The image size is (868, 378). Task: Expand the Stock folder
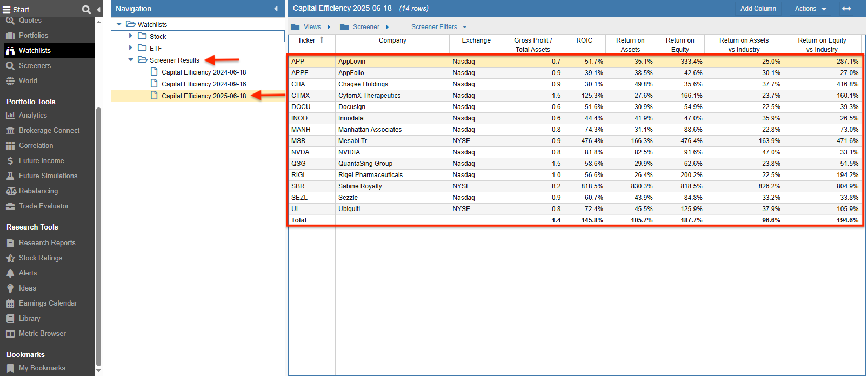[131, 36]
